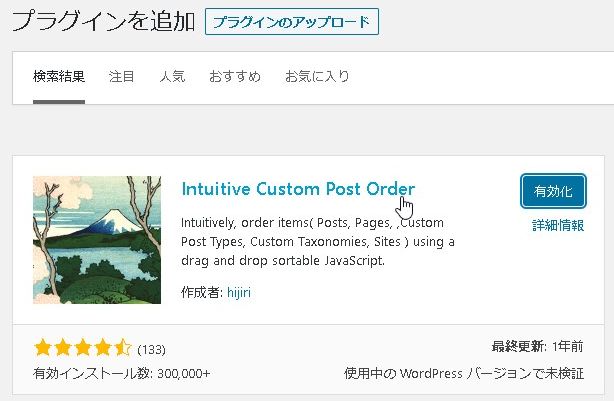Click the (133) ratings count

(x=151, y=350)
